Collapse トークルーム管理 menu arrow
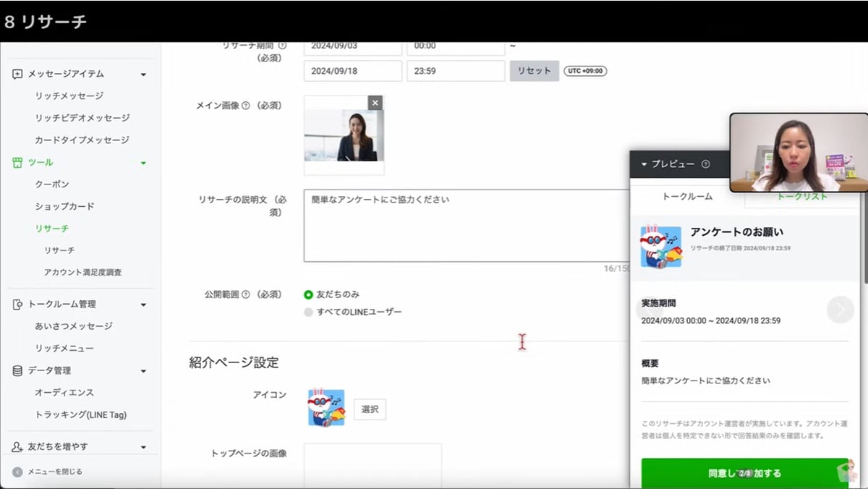 pyautogui.click(x=143, y=305)
